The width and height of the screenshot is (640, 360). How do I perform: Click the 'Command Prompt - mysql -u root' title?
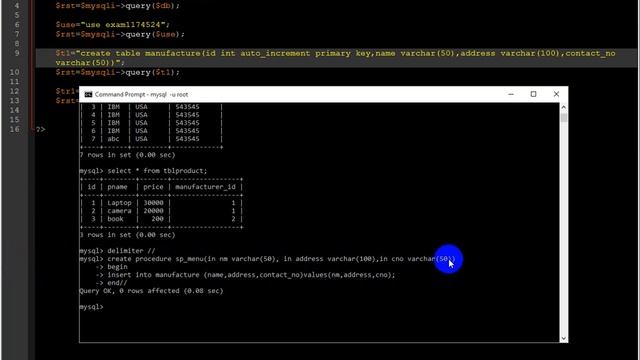141,94
